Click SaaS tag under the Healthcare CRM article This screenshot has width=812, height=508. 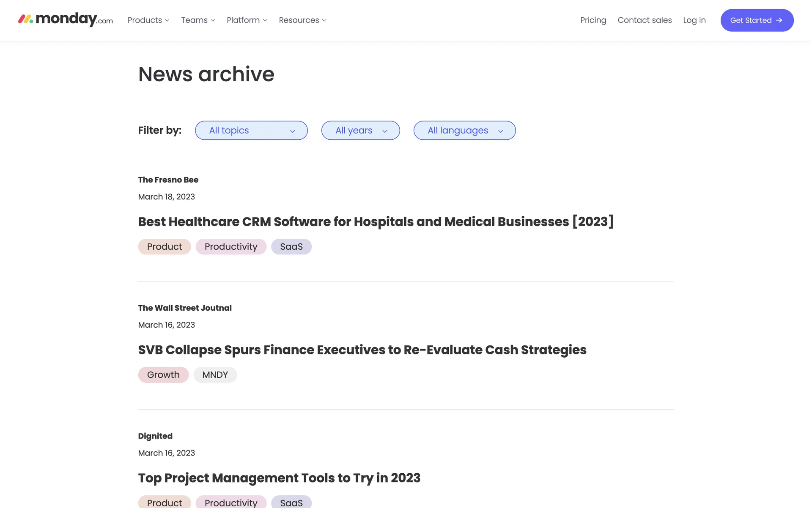pos(291,247)
